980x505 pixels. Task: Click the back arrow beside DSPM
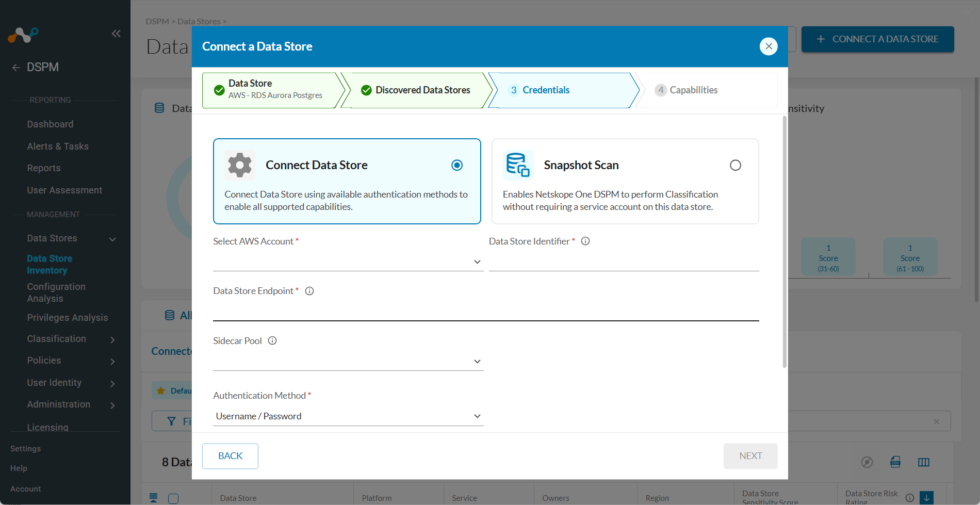[x=16, y=68]
